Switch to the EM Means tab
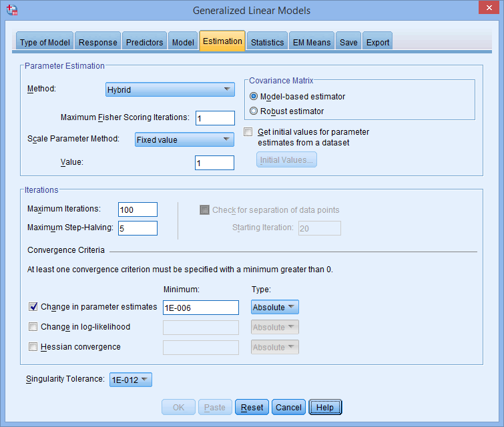The width and height of the screenshot is (504, 427). tap(312, 42)
